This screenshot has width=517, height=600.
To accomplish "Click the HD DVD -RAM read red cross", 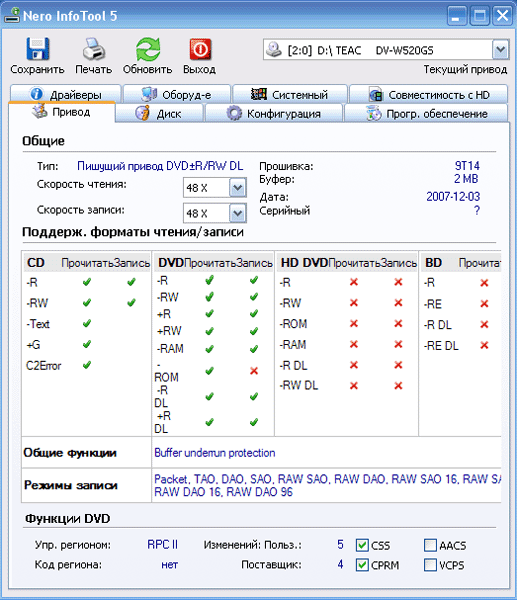I will pos(354,344).
